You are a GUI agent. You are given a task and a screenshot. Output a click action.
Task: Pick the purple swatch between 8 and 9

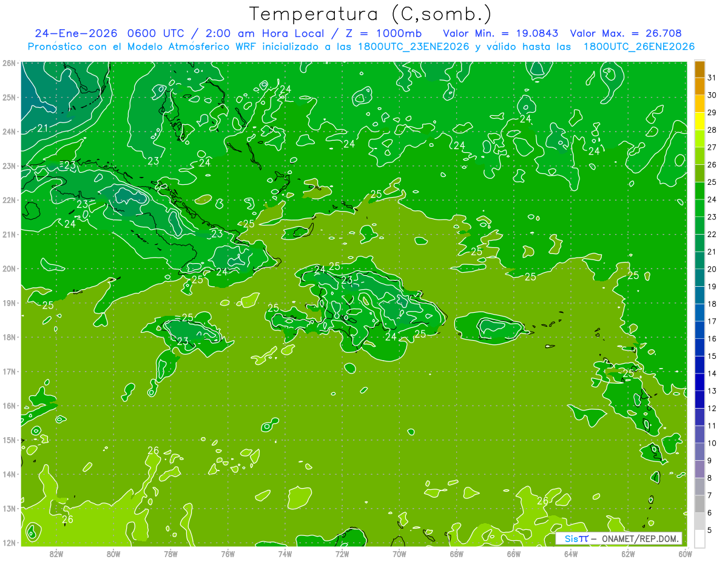(x=699, y=469)
